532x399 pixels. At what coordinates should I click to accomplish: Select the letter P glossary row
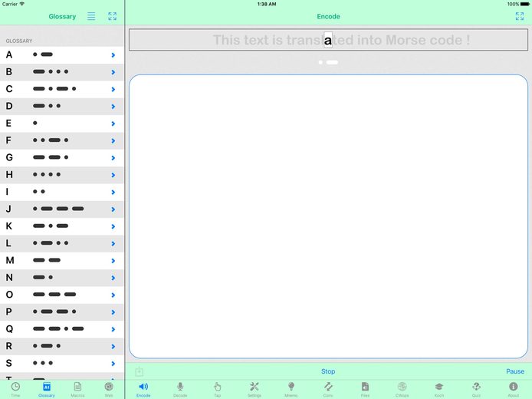(62, 312)
